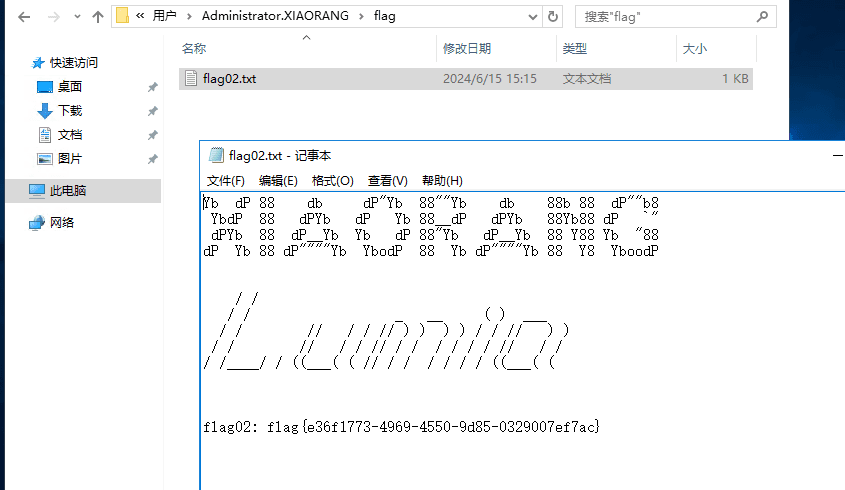Open 快速访问 in navigation pane
The image size is (845, 490).
click(74, 63)
